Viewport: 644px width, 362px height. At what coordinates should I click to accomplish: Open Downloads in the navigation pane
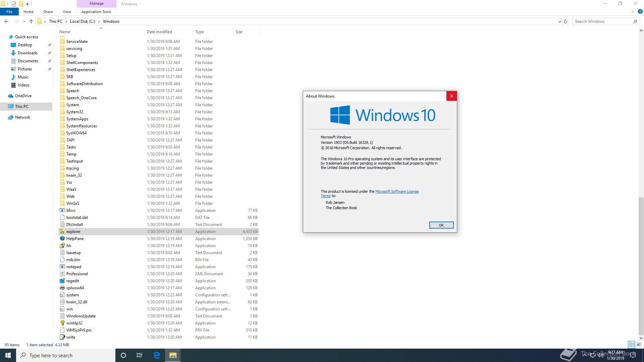click(x=28, y=53)
